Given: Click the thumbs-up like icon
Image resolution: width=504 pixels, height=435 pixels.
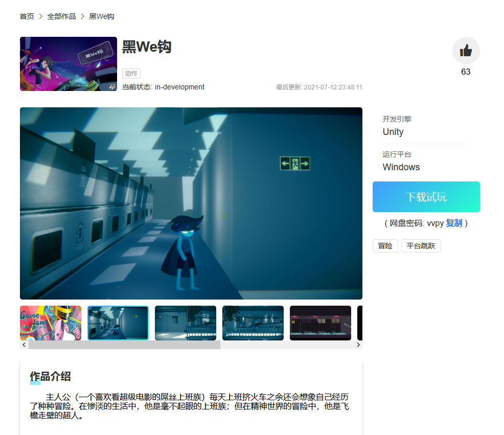Looking at the screenshot, I should click(x=466, y=51).
